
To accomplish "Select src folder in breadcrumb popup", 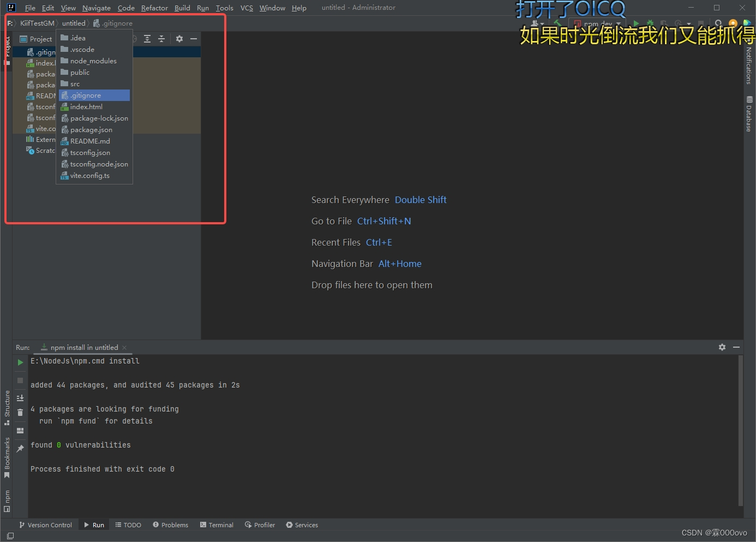I will click(x=94, y=84).
